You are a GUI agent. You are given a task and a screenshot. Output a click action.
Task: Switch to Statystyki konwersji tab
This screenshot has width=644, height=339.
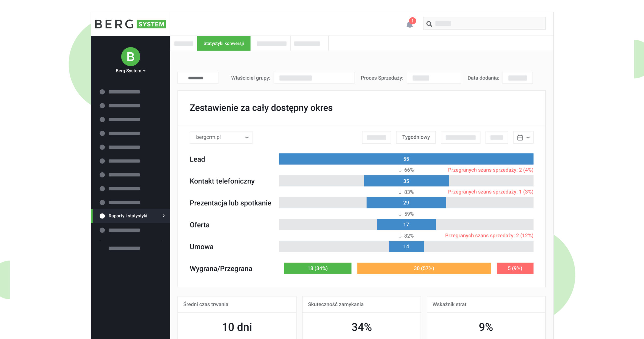[224, 43]
